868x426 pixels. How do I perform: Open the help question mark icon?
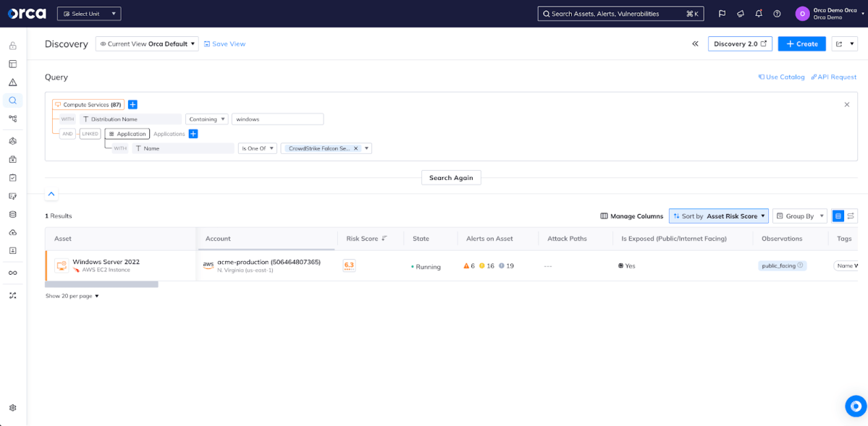777,14
